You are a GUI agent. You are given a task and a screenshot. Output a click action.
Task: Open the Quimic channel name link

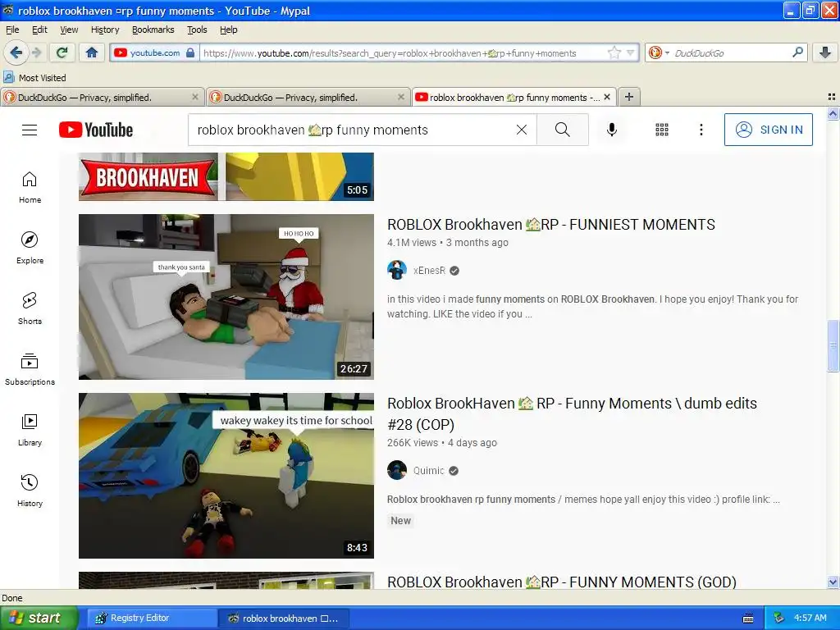(x=428, y=470)
